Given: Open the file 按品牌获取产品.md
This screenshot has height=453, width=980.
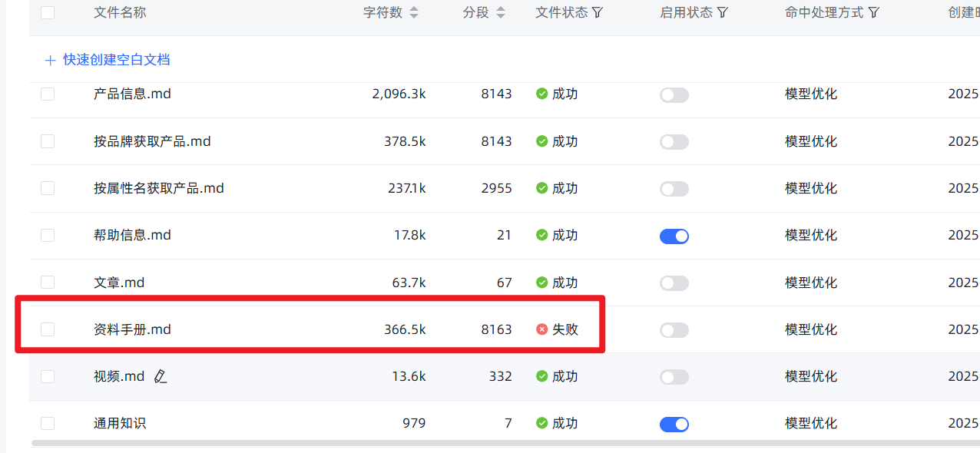Looking at the screenshot, I should point(152,141).
